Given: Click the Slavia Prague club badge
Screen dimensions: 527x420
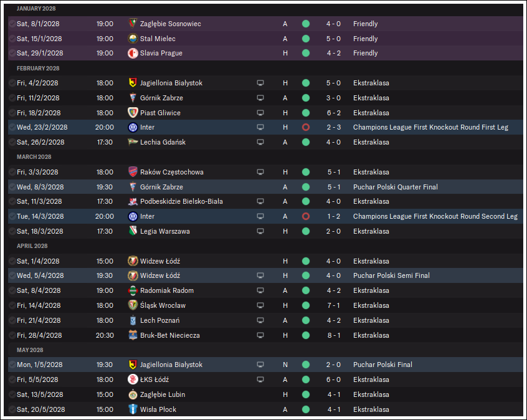Looking at the screenshot, I should tap(133, 53).
